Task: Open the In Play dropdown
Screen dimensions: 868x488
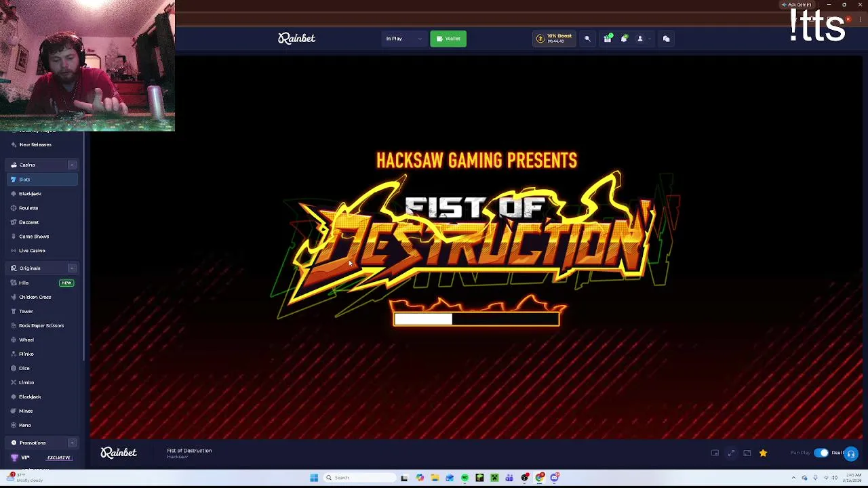Action: (x=404, y=39)
